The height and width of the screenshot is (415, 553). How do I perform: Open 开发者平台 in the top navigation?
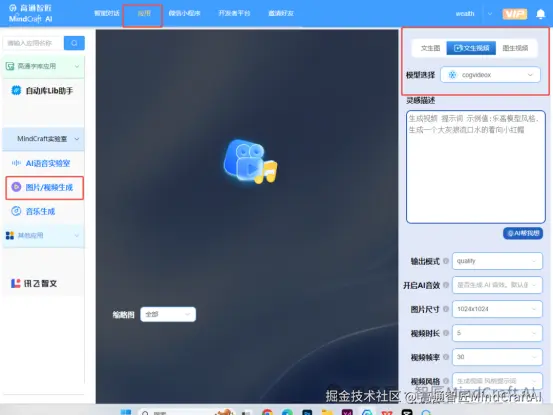pyautogui.click(x=234, y=13)
